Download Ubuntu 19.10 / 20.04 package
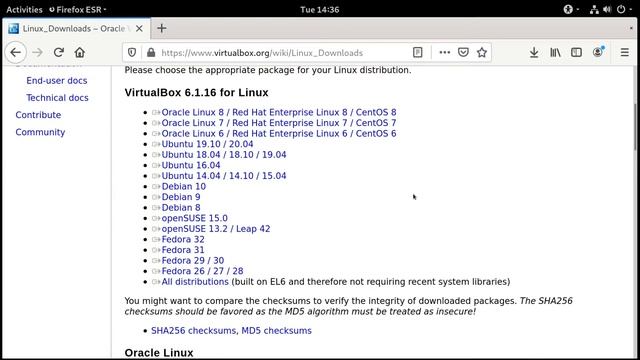Screen dimensions: 640x360 click(207, 144)
